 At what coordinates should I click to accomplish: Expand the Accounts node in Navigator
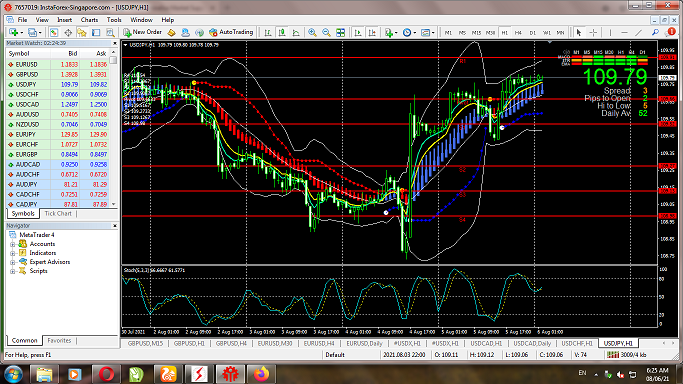pos(13,244)
